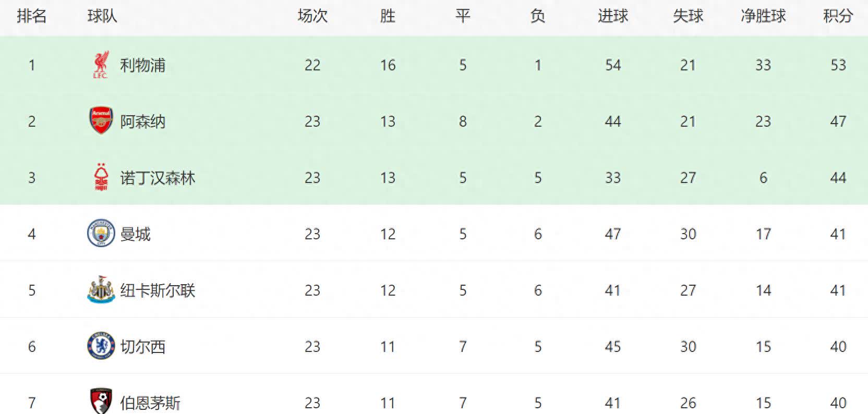Sort by the 净胜球 column header
The image size is (868, 414).
click(763, 16)
